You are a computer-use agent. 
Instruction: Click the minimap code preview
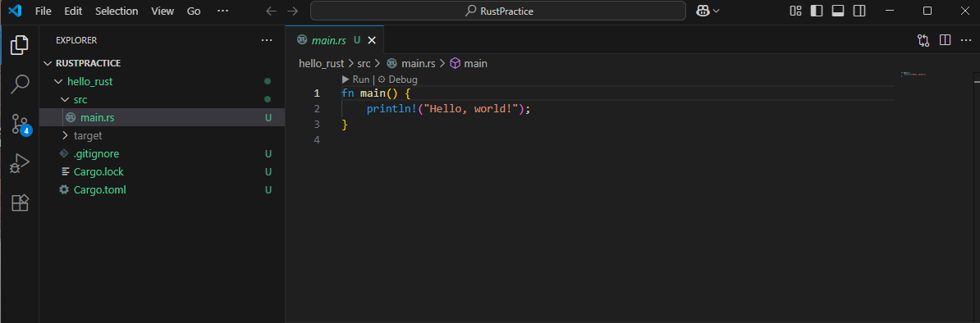coord(914,75)
